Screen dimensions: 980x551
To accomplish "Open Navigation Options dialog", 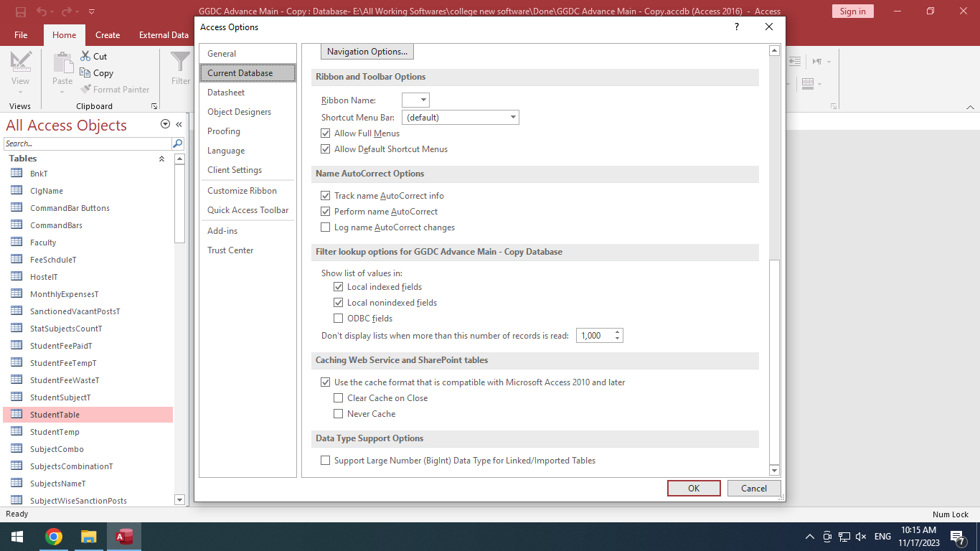I will click(367, 52).
